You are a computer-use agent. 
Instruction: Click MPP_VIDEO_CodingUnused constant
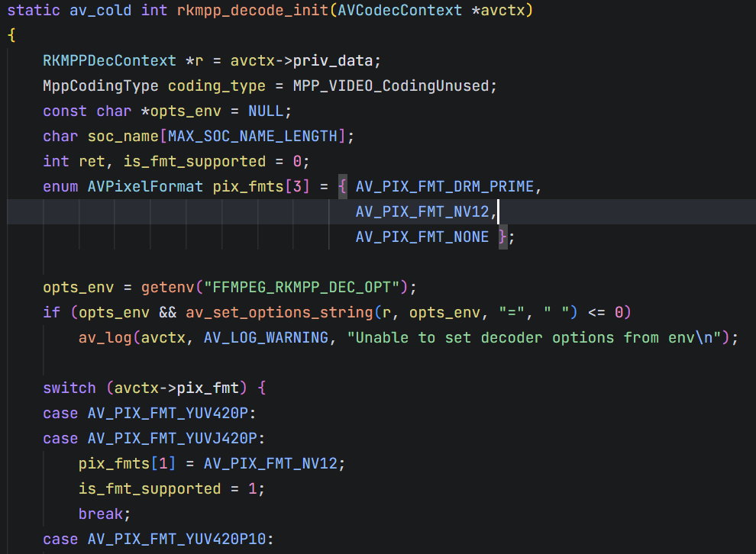tap(391, 85)
